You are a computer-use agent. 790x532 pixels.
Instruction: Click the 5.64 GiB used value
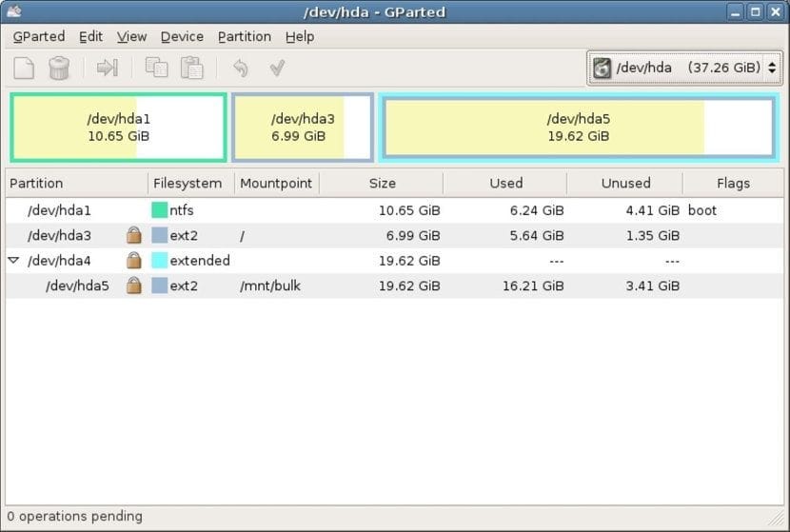click(537, 235)
